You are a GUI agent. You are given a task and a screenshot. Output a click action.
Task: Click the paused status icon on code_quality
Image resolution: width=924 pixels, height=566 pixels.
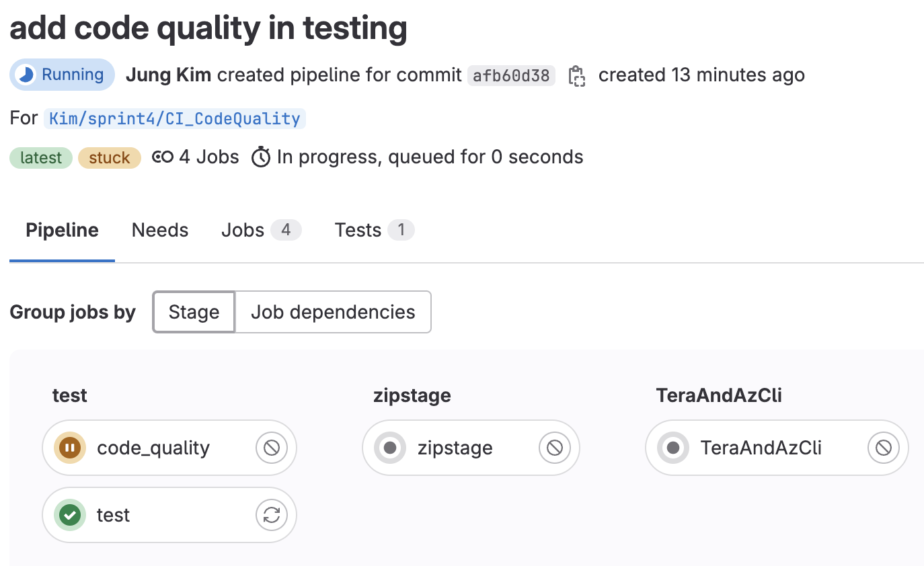click(x=69, y=447)
